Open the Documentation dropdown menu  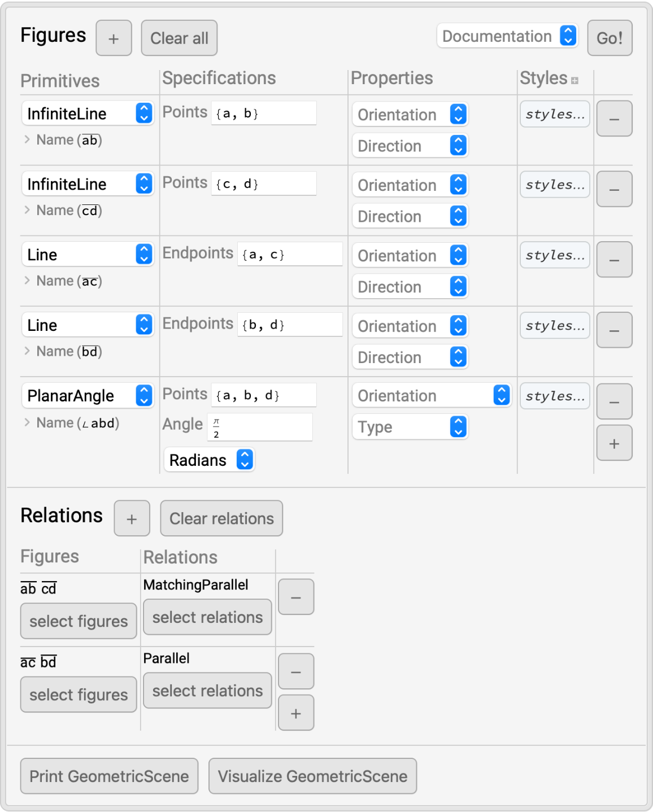507,36
